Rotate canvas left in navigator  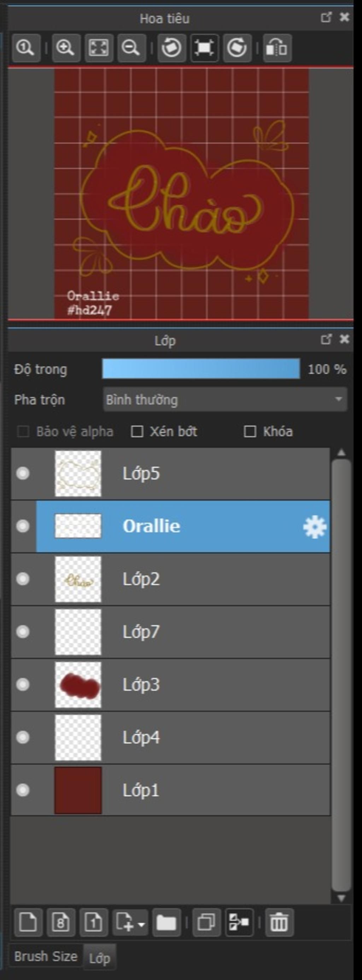coord(172,48)
